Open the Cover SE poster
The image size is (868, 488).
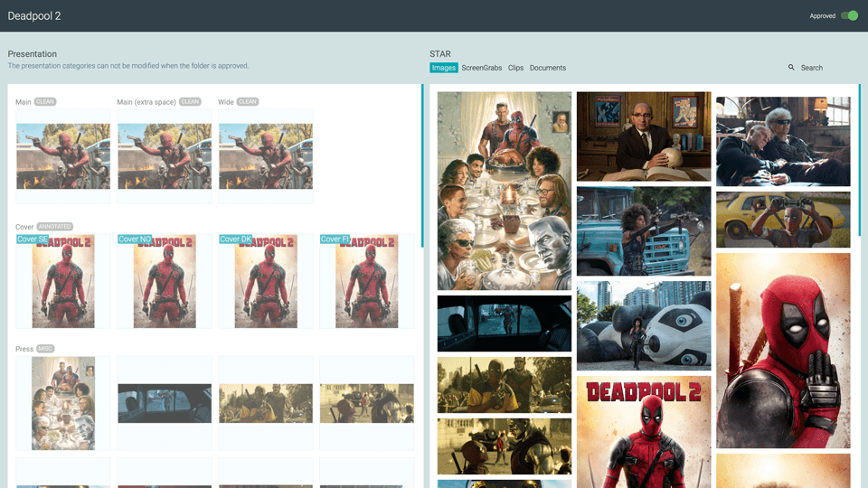click(63, 281)
